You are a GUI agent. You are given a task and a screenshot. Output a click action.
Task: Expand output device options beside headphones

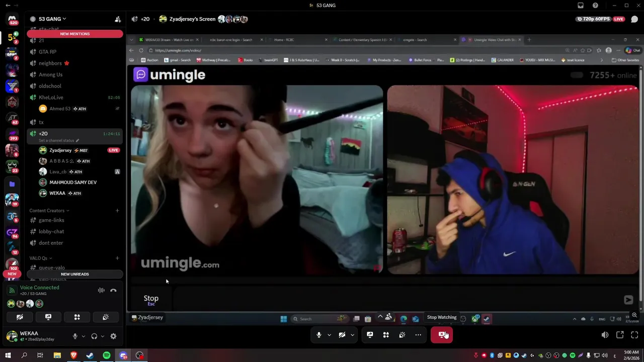(x=103, y=336)
